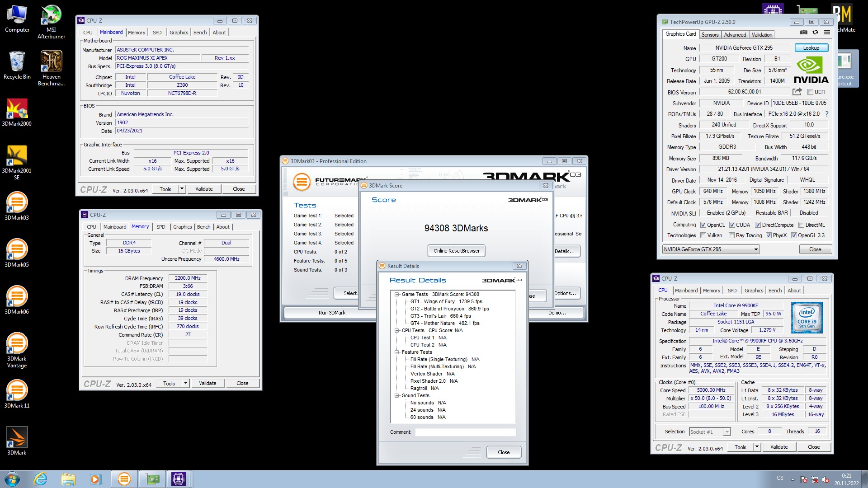Open SPD tab in Mainboard CPU-Z window

157,33
